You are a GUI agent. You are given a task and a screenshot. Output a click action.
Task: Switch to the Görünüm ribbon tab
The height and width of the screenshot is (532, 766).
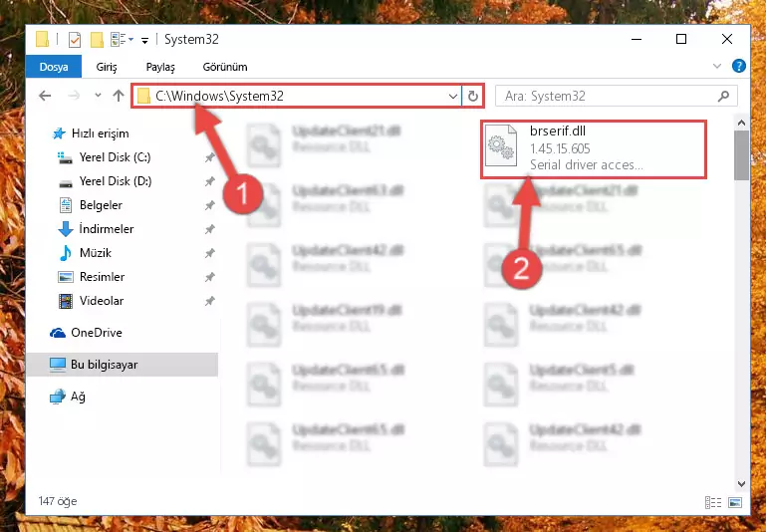click(x=225, y=67)
